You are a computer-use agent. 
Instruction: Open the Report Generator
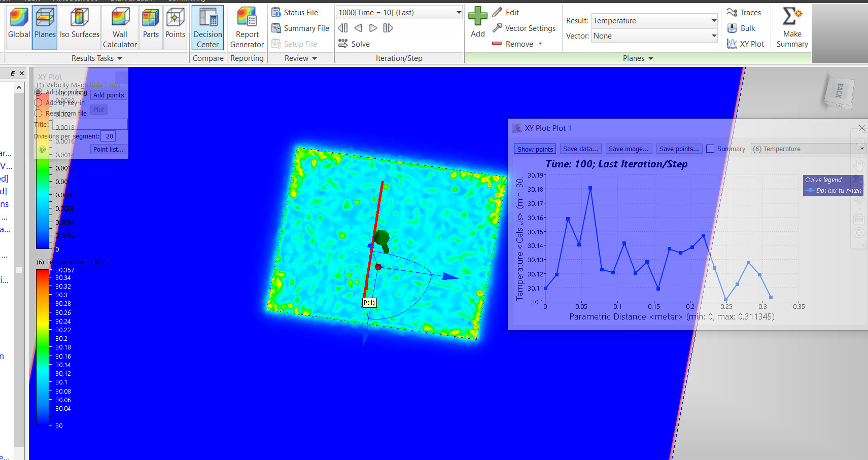[247, 28]
